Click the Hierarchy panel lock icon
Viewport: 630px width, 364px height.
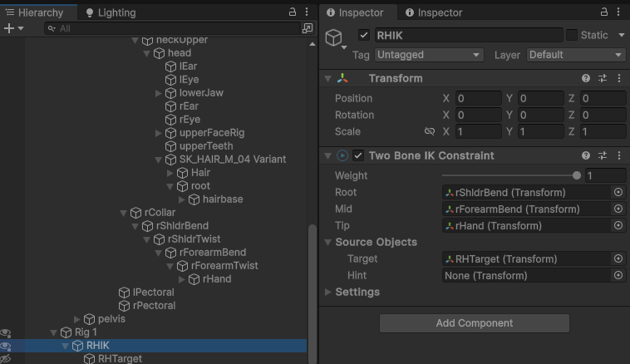click(292, 12)
